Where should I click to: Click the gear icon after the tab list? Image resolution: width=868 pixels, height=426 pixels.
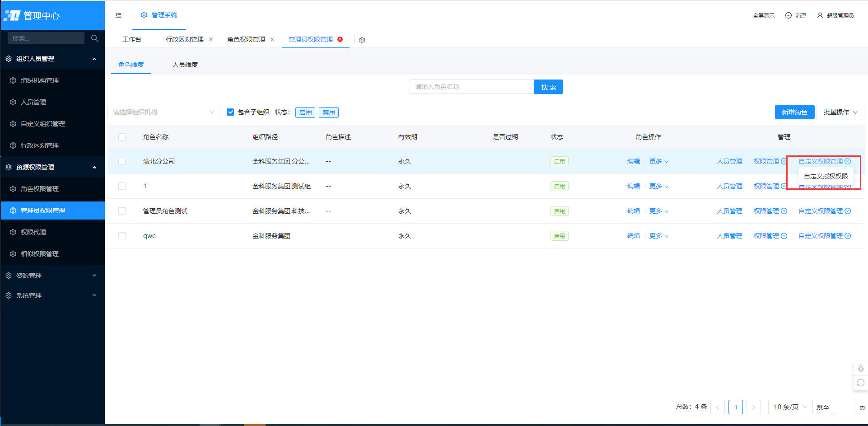click(362, 40)
